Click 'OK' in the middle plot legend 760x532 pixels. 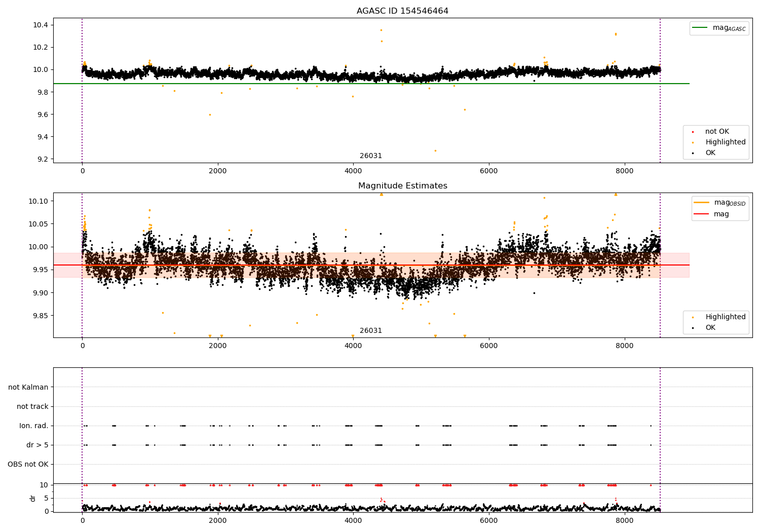(710, 328)
